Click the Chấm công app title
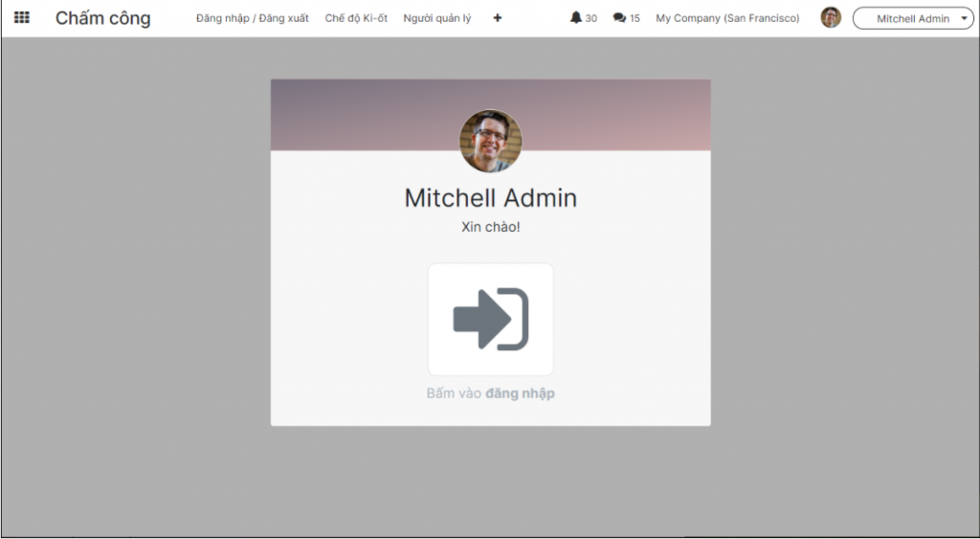The height and width of the screenshot is (539, 980). (x=103, y=18)
